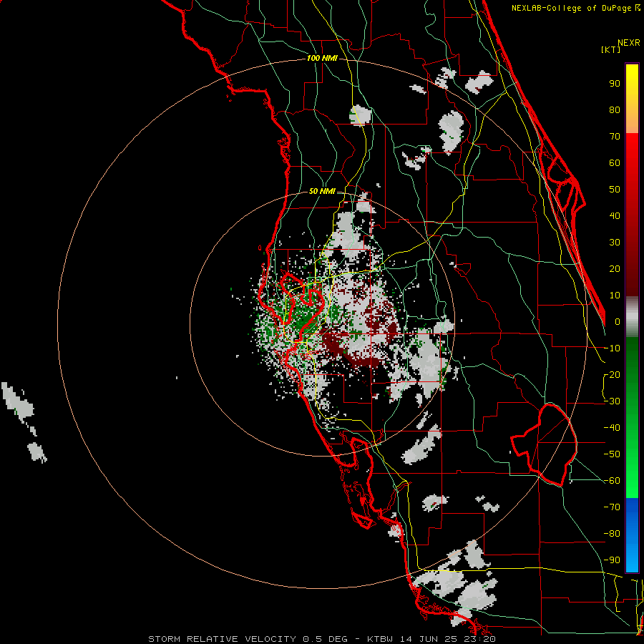Viewport: 644px width, 644px height.
Task: Click the 23:20 time stamp in the caption
Action: click(481, 639)
